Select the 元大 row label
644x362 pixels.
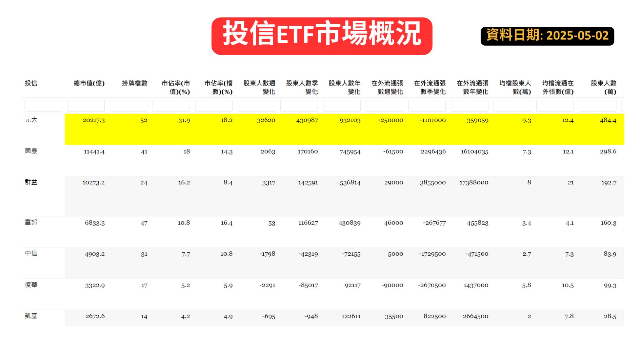pos(31,120)
